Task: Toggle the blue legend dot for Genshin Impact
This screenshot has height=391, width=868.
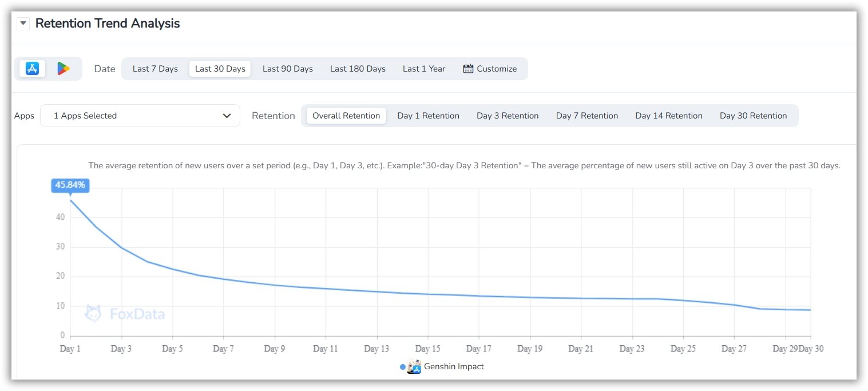Action: [403, 367]
